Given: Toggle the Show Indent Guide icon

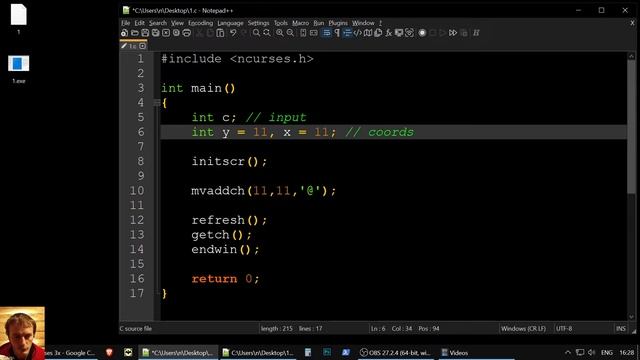Looking at the screenshot, I should (347, 33).
